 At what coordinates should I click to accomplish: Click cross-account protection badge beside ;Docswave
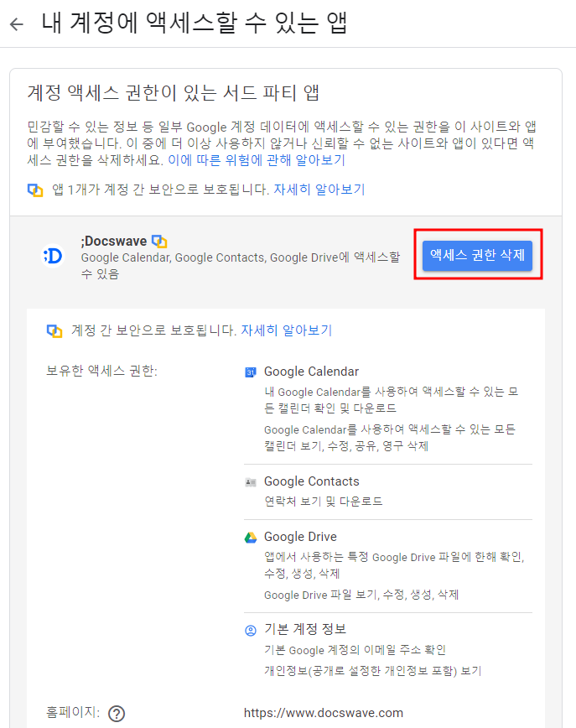pos(159,242)
